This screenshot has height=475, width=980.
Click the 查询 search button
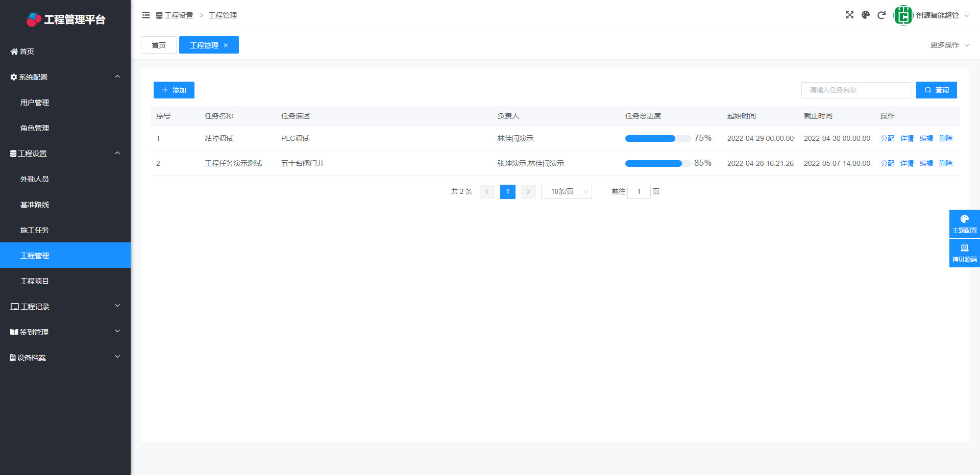coord(936,90)
